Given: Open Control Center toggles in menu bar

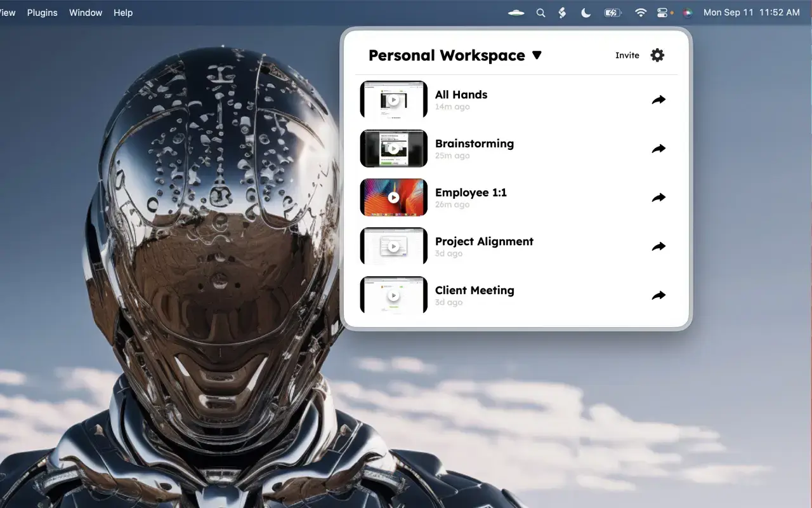Looking at the screenshot, I should click(x=662, y=13).
